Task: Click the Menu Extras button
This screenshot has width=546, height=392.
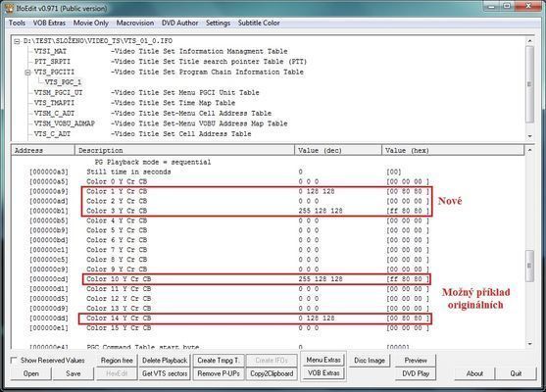Action: pos(323,360)
